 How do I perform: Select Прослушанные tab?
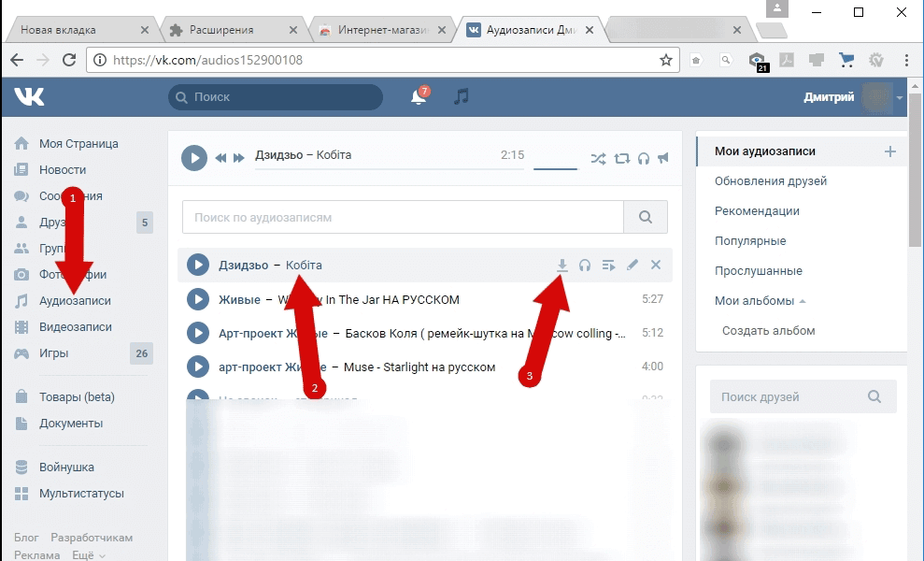pyautogui.click(x=759, y=271)
